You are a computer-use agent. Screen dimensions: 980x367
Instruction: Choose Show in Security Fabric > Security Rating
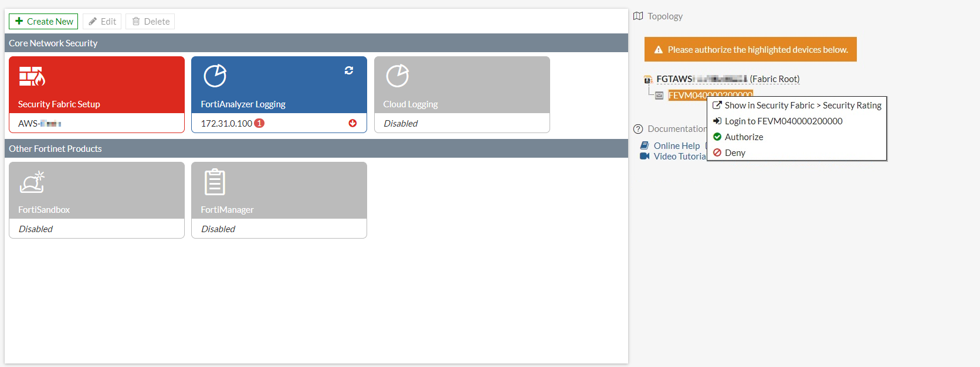pyautogui.click(x=797, y=105)
